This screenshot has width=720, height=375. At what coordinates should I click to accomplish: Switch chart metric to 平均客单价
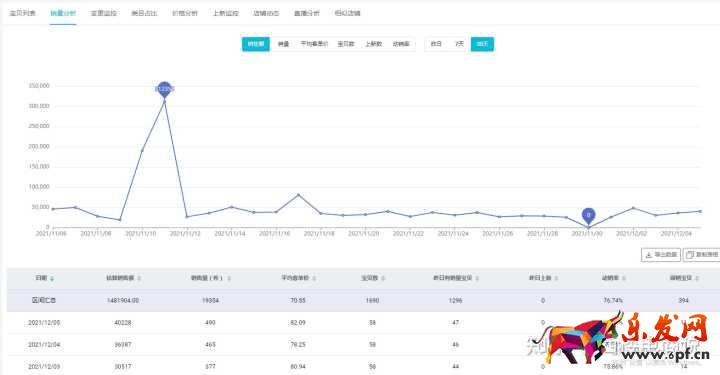pyautogui.click(x=314, y=44)
